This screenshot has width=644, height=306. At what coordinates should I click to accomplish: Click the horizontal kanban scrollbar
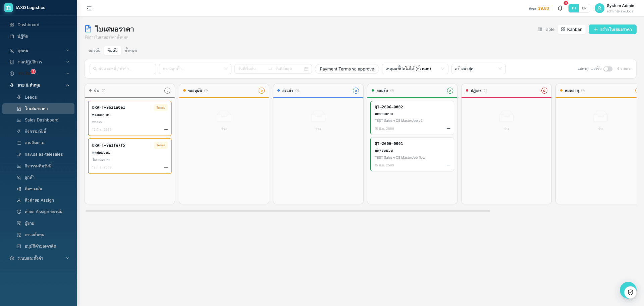point(288,211)
